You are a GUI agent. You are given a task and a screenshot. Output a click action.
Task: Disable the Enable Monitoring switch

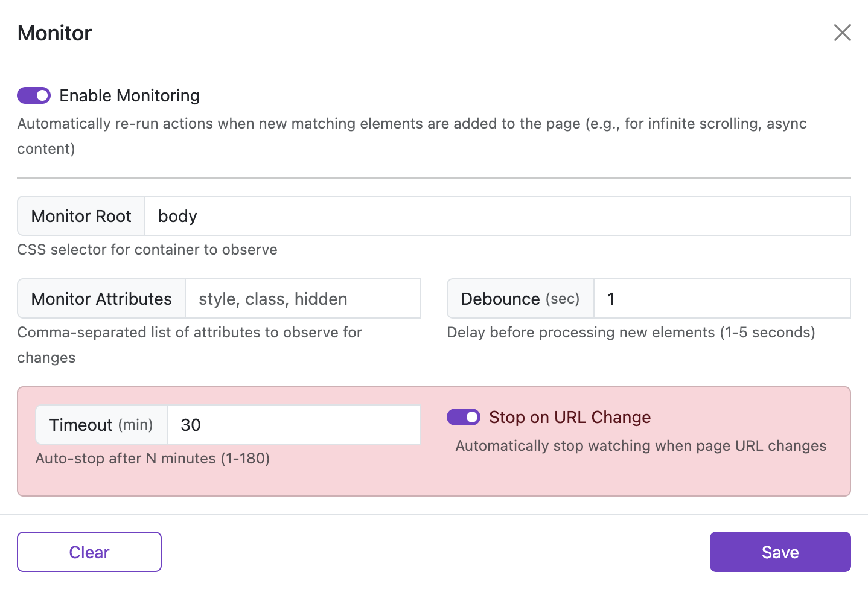click(34, 95)
